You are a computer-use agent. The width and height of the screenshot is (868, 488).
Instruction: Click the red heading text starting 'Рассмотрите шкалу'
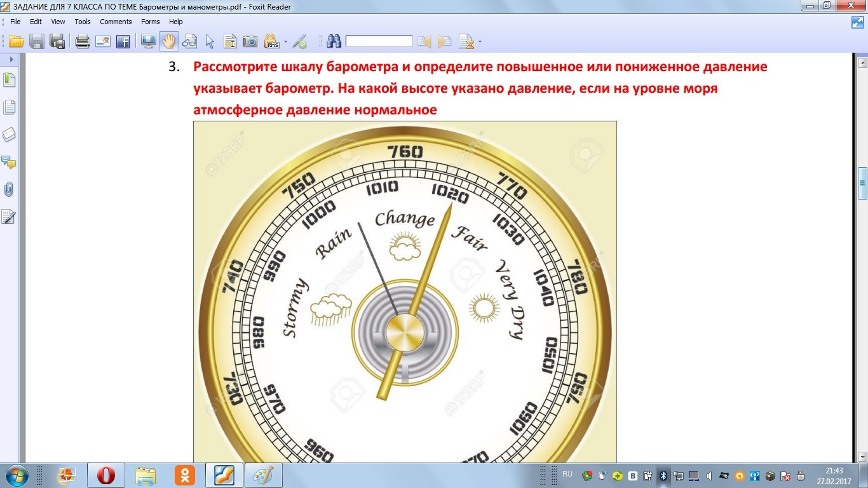(480, 88)
